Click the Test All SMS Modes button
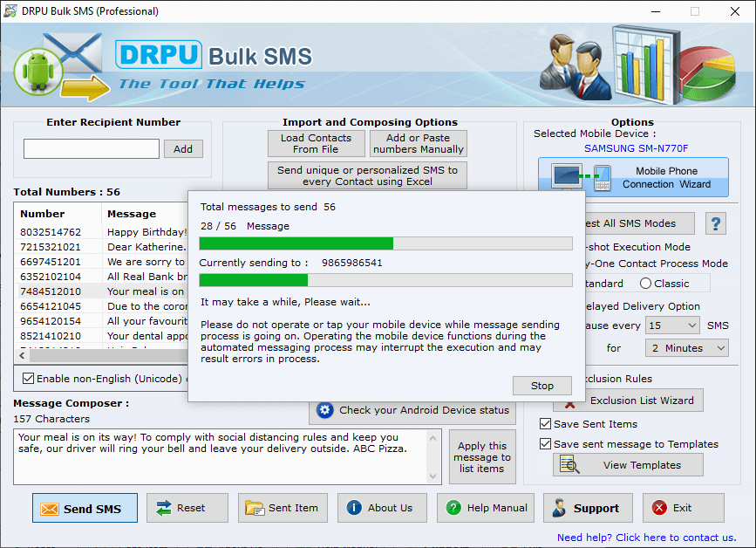 point(640,223)
